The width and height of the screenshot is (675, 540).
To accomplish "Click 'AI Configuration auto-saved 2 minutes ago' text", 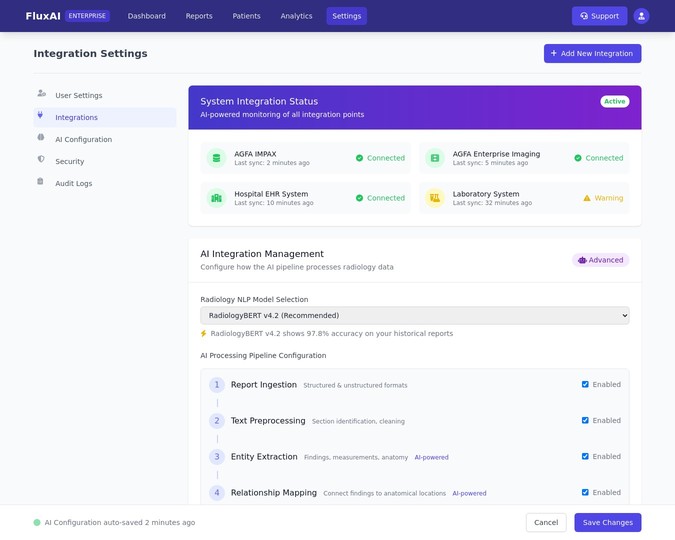I will (120, 522).
